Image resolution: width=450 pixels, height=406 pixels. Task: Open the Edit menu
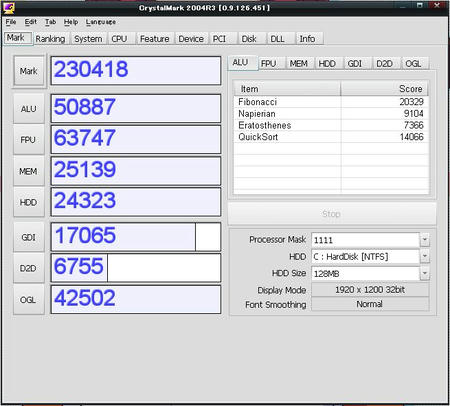[x=31, y=22]
